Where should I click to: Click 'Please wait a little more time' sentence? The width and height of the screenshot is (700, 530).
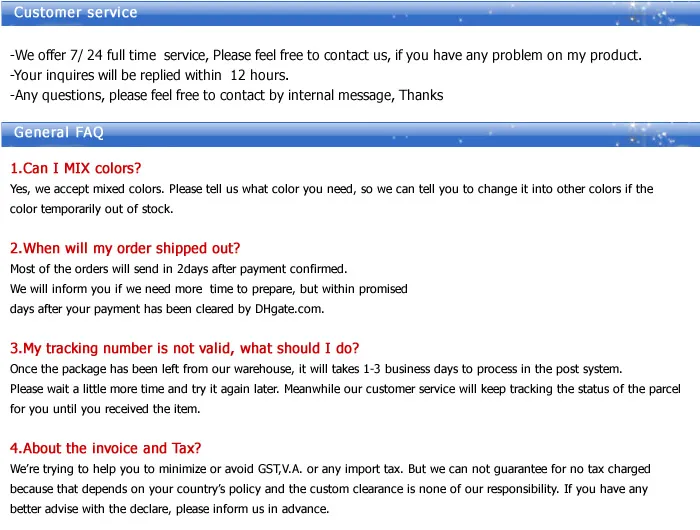345,389
